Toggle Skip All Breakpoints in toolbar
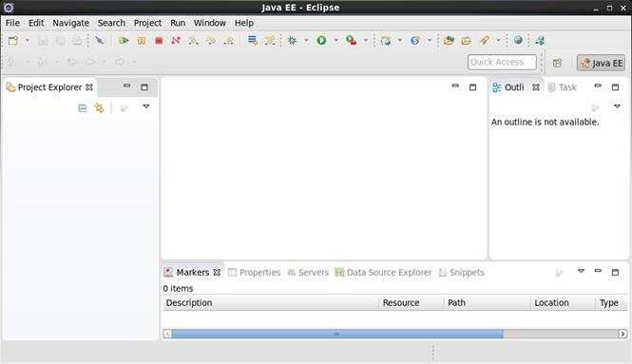Screen dimensions: 632x364 [99, 40]
